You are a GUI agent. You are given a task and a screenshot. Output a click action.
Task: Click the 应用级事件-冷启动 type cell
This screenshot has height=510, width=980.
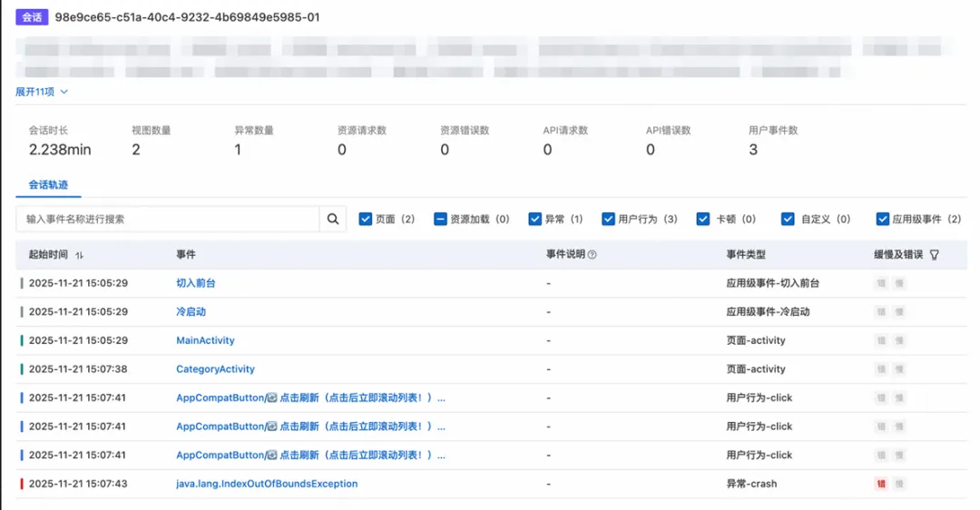pyautogui.click(x=768, y=312)
